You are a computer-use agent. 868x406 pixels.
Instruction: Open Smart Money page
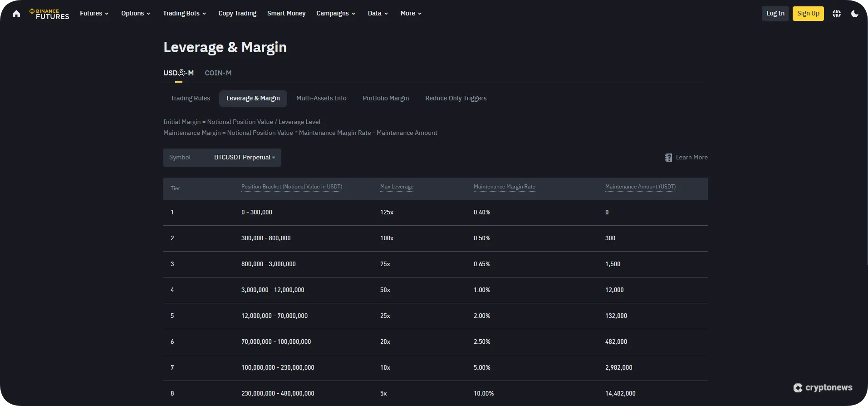pyautogui.click(x=286, y=13)
